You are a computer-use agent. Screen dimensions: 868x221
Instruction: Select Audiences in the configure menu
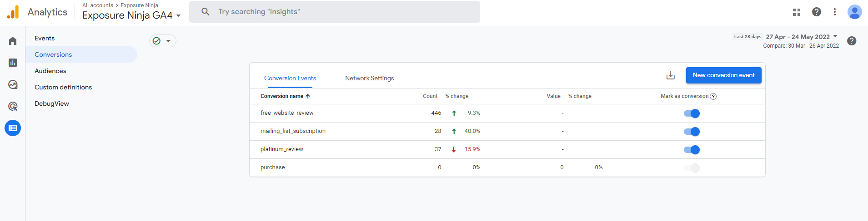click(50, 71)
